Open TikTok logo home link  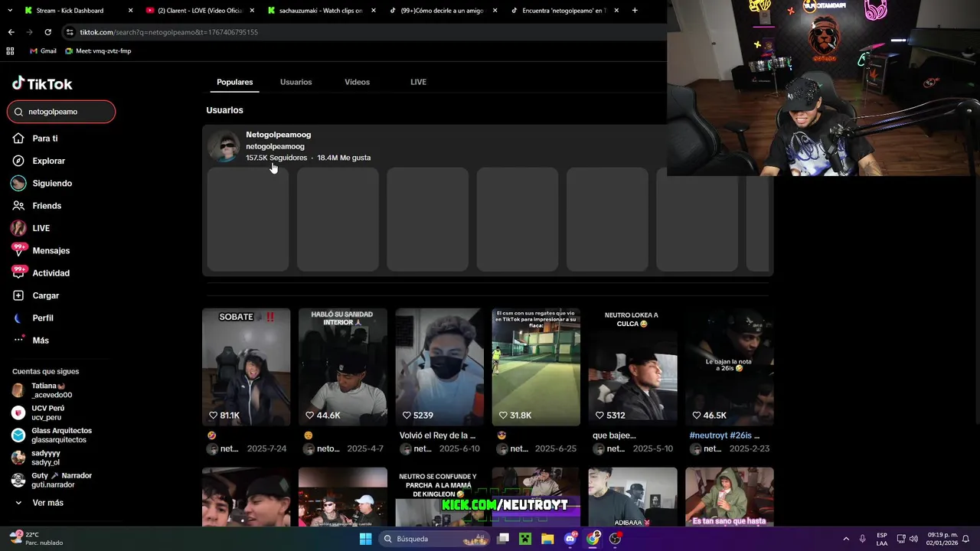(x=42, y=83)
